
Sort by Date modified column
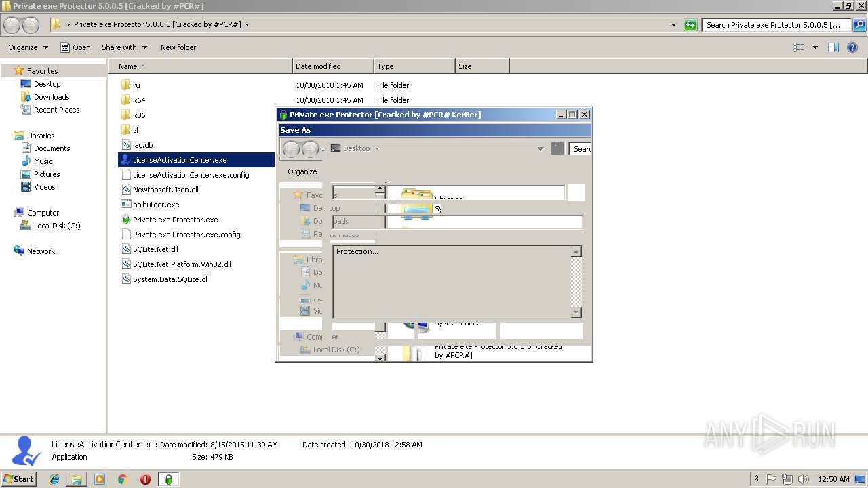click(x=333, y=66)
